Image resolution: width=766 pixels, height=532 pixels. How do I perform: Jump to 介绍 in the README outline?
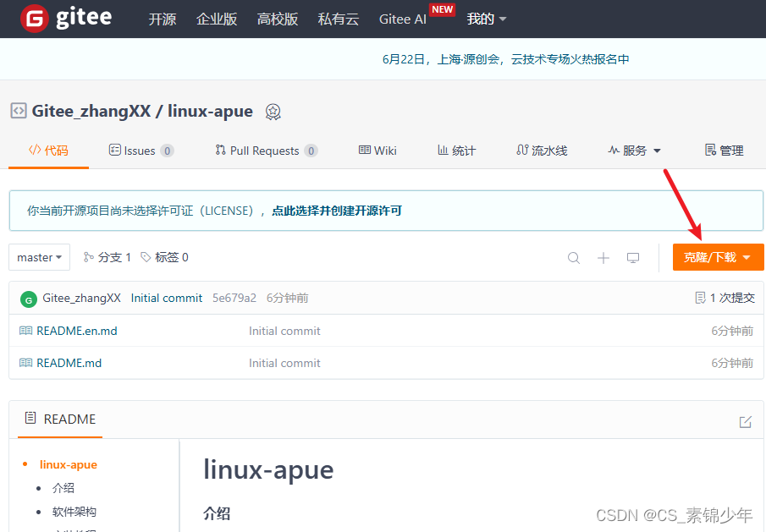point(63,487)
